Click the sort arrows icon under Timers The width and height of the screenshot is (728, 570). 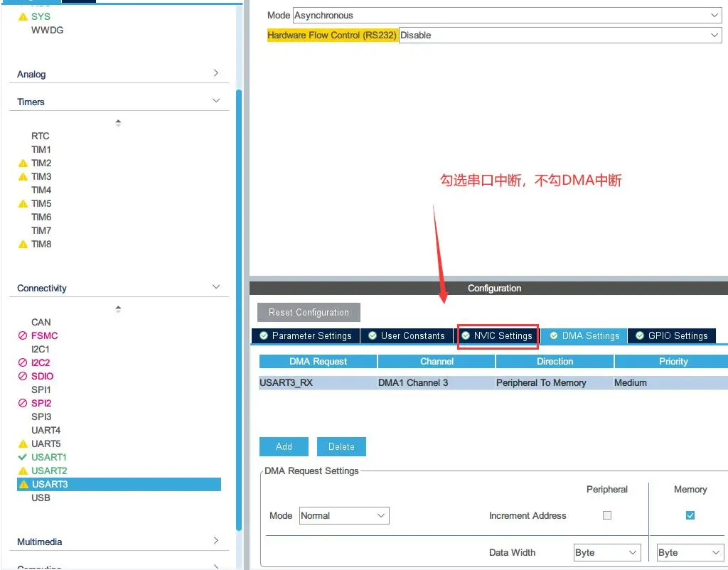click(118, 123)
